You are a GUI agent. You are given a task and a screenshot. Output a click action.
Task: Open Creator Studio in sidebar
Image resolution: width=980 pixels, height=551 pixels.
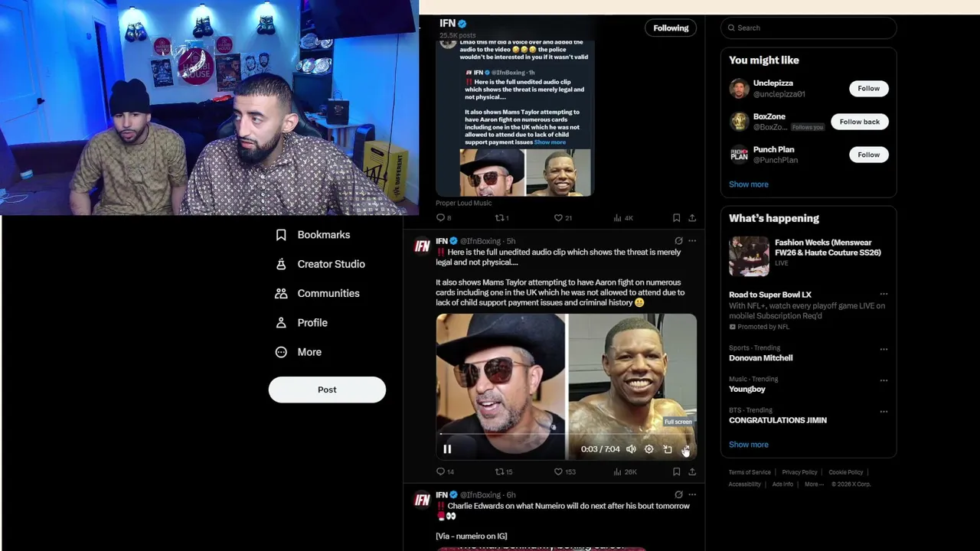click(321, 264)
